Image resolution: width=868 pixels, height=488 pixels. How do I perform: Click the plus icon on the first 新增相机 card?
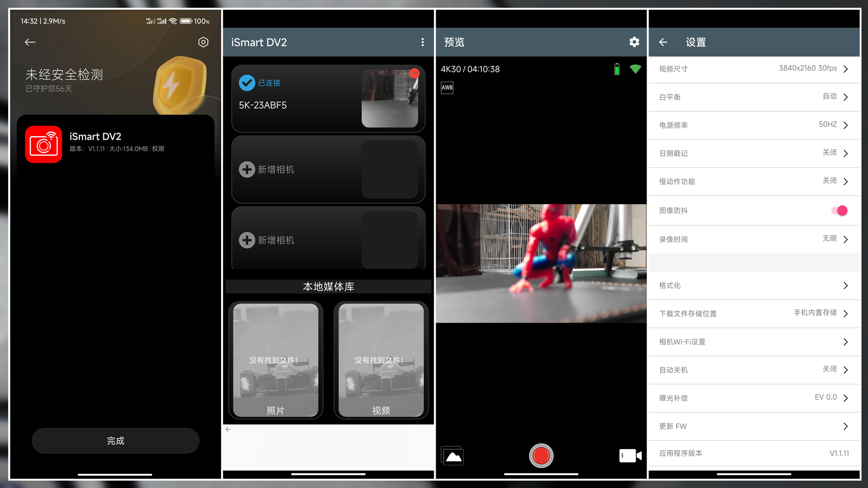(247, 169)
